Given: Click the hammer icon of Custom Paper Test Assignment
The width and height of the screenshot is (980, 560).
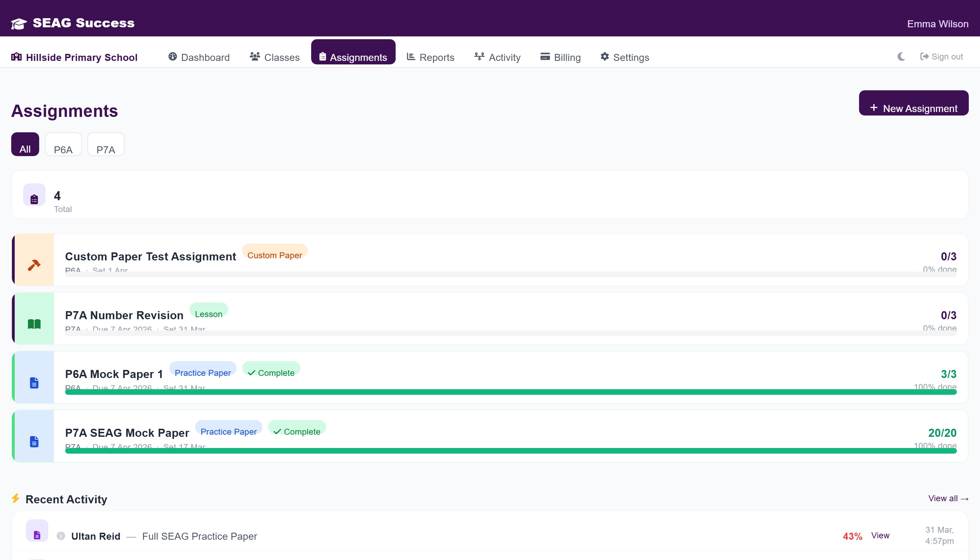Looking at the screenshot, I should pyautogui.click(x=34, y=265).
